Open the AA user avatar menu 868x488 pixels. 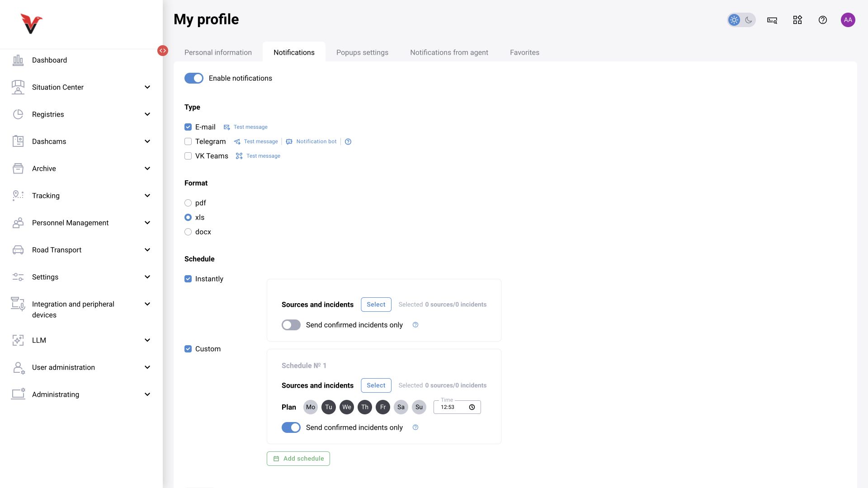pos(848,20)
